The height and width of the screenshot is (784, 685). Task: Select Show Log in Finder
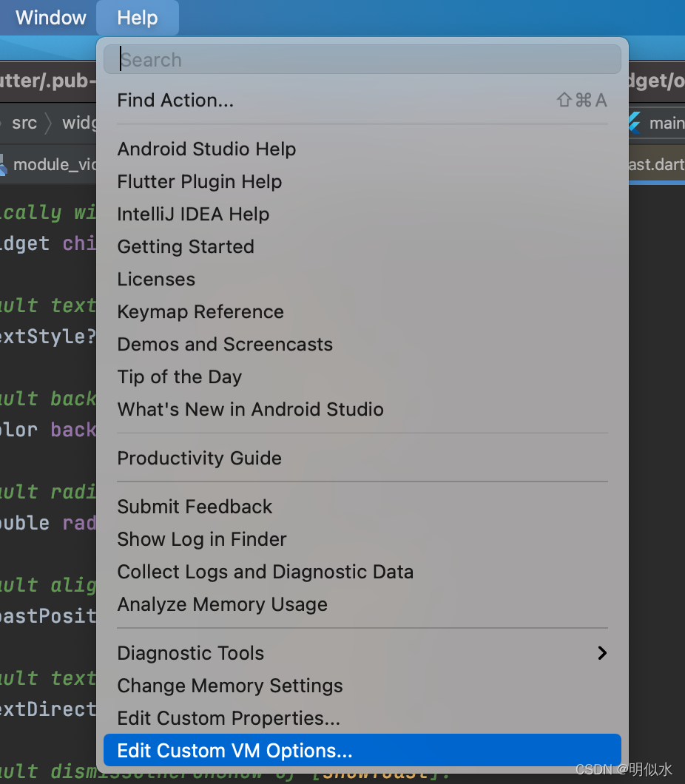[x=202, y=540]
